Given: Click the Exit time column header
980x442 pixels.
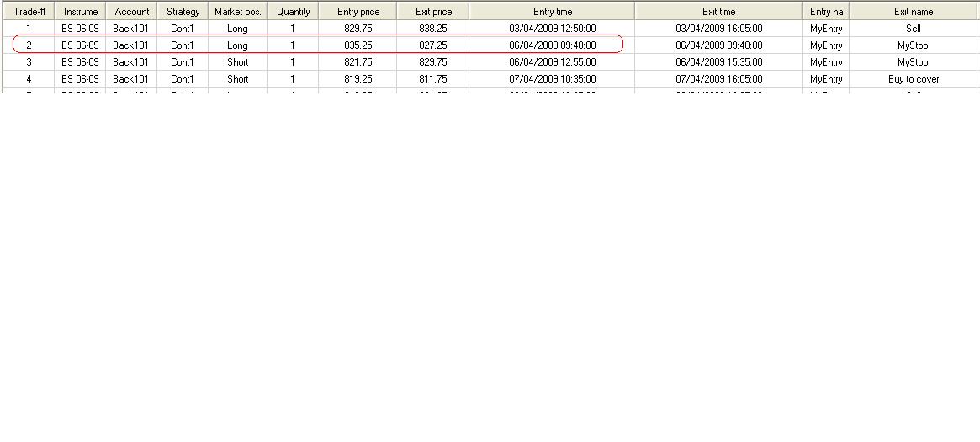Looking at the screenshot, I should 718,12.
